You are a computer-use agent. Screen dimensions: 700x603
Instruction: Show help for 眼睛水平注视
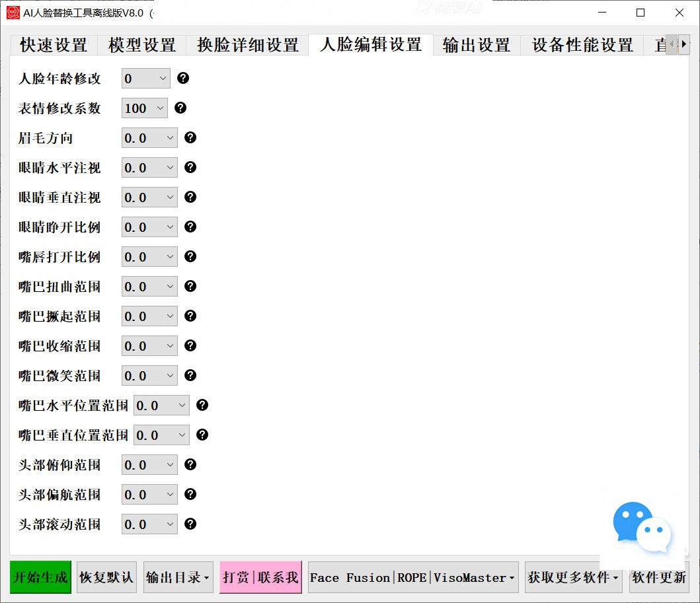pyautogui.click(x=190, y=167)
